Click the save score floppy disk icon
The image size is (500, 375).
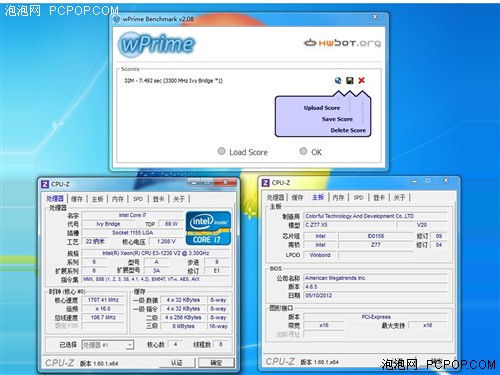coord(350,80)
